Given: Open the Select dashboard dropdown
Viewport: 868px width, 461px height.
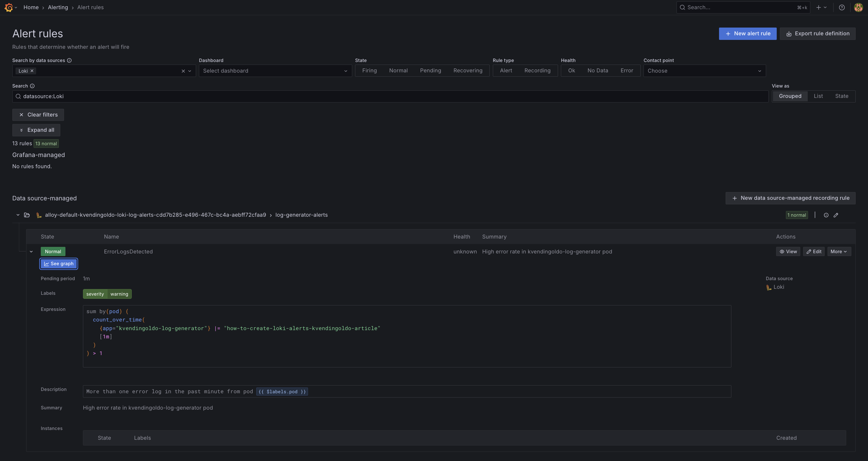Looking at the screenshot, I should (275, 71).
